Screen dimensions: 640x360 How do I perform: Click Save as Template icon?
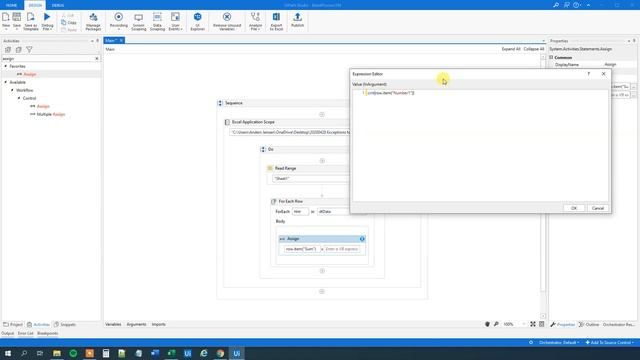coord(31,21)
